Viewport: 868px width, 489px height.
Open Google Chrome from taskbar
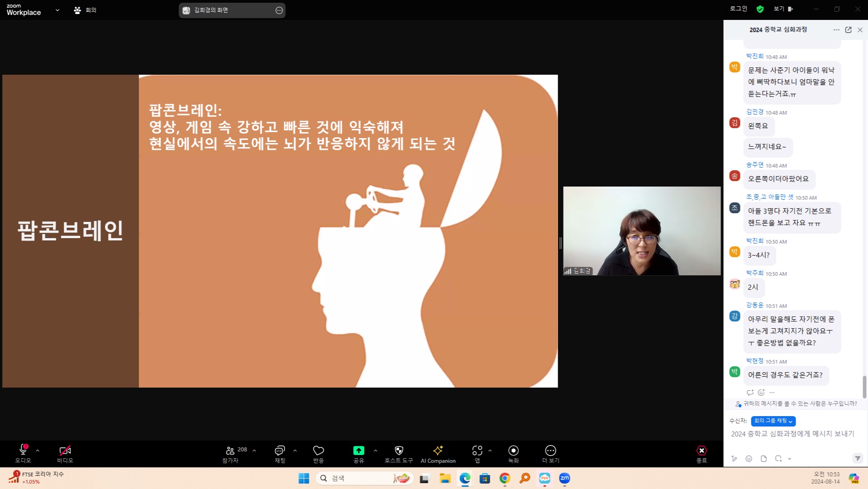point(505,479)
